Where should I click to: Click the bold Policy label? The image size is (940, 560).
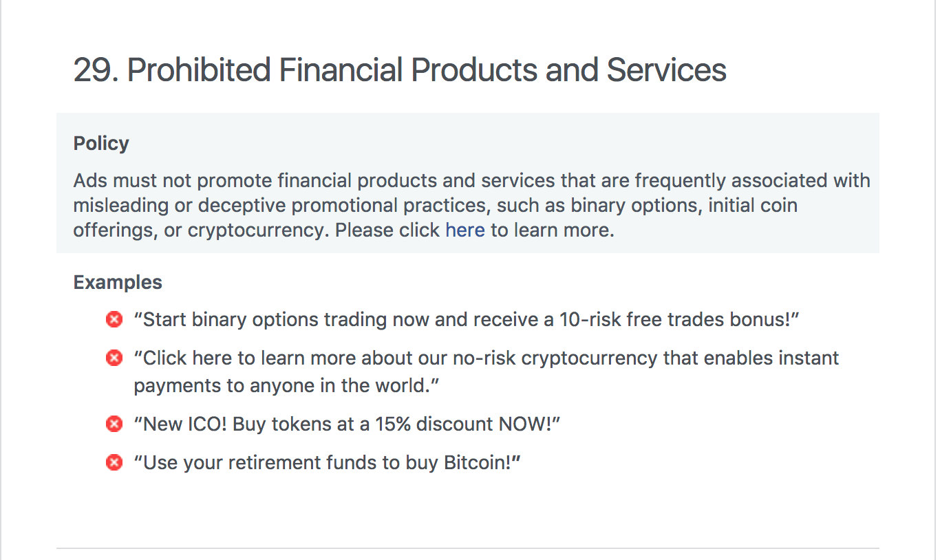[101, 143]
